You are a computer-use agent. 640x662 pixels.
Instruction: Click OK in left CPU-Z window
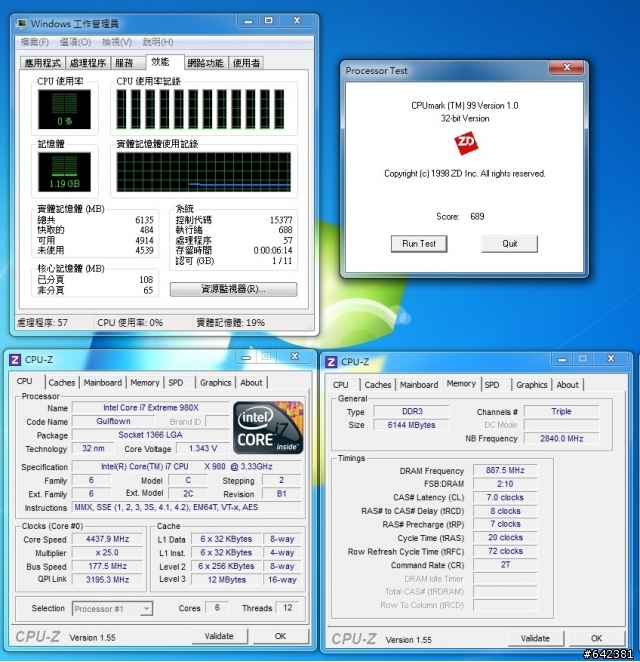[280, 636]
